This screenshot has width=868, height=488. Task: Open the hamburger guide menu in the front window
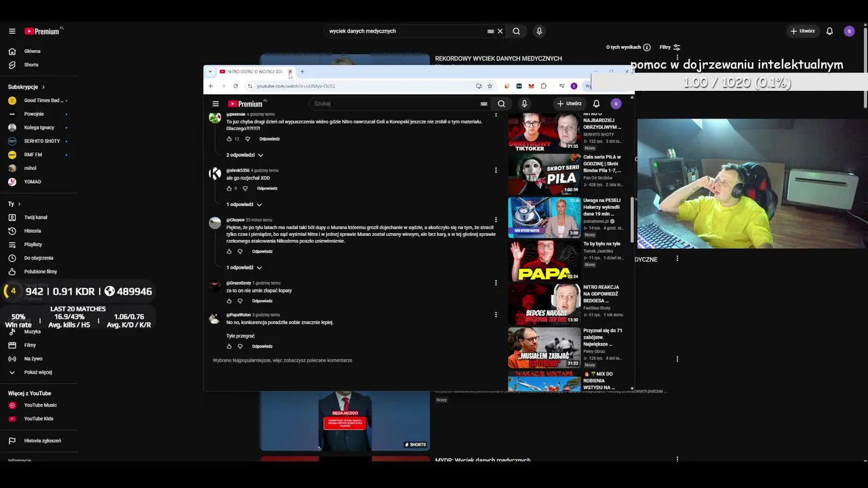click(x=216, y=104)
